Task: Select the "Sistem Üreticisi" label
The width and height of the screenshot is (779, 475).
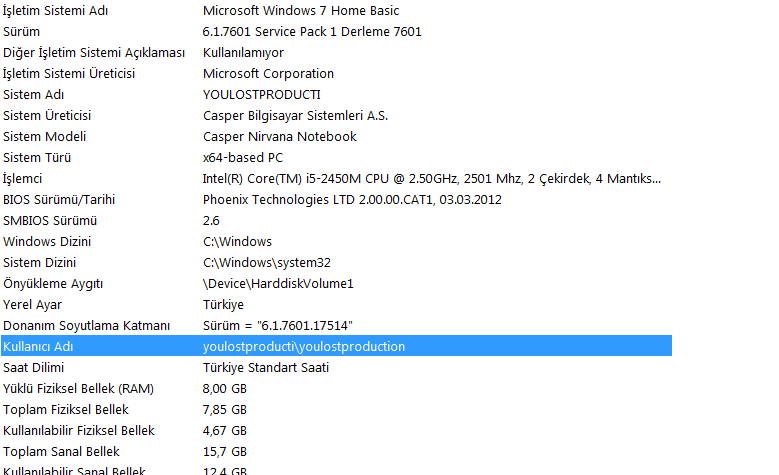Action: coord(47,116)
